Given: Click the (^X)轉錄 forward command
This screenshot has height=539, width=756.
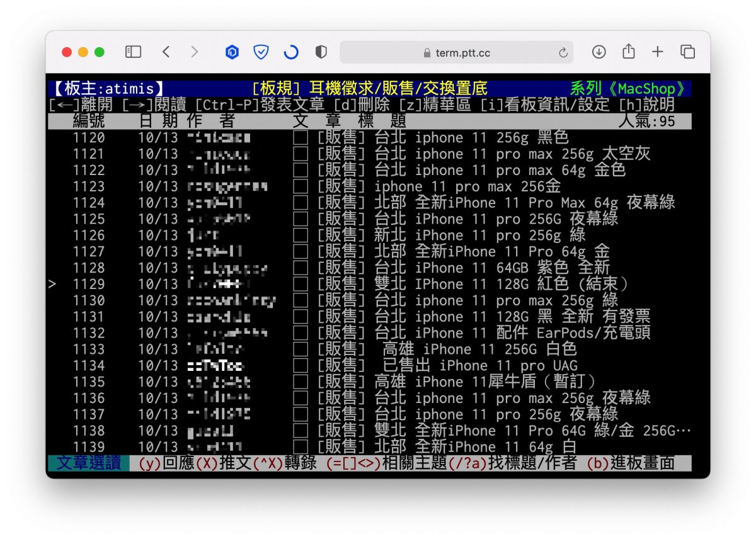Looking at the screenshot, I should [x=284, y=463].
